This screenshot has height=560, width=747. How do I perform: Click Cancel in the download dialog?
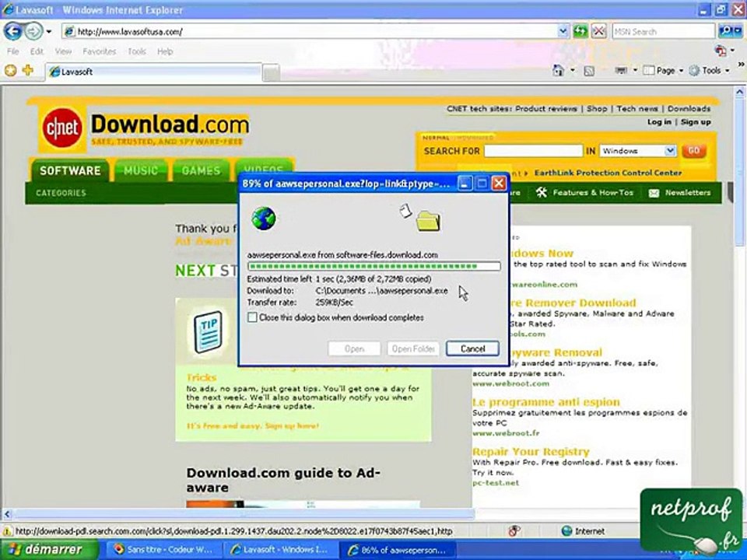pyautogui.click(x=472, y=348)
